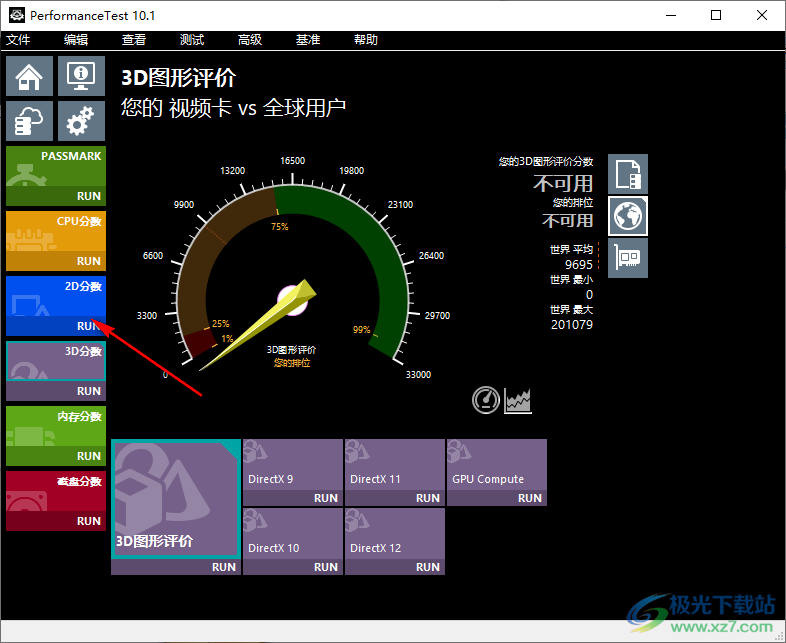Screen dimensions: 786x643
Task: Click the 您的 视频卡 vs 全球用户 subtitle
Action: click(234, 108)
